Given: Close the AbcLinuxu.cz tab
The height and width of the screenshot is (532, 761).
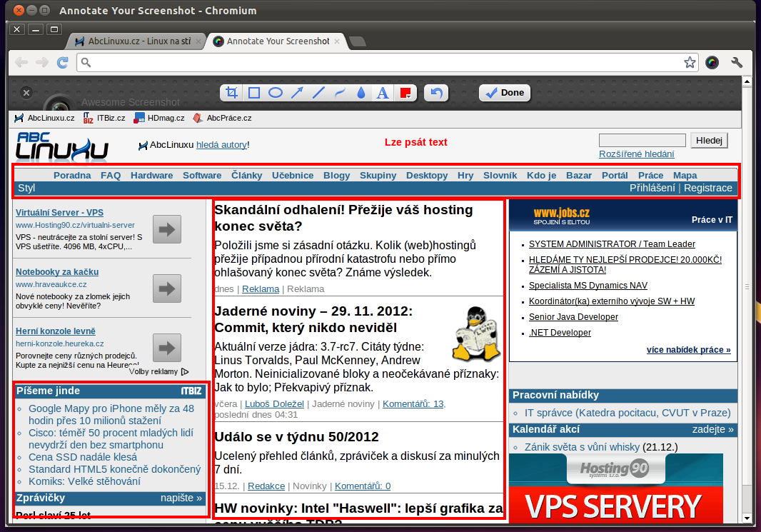Looking at the screenshot, I should click(x=198, y=41).
